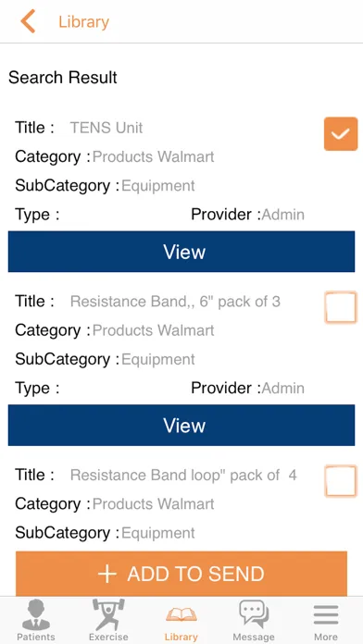The width and height of the screenshot is (363, 644).
Task: View the TENS Unit item
Action: (x=181, y=252)
